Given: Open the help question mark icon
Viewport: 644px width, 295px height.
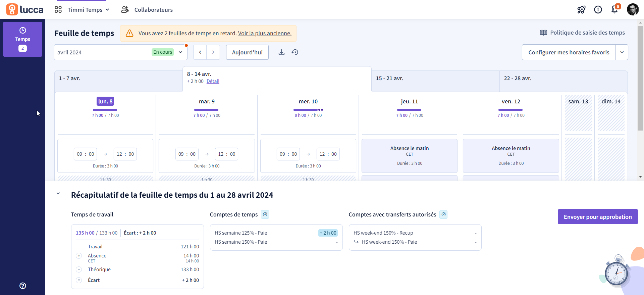Looking at the screenshot, I should (x=23, y=286).
